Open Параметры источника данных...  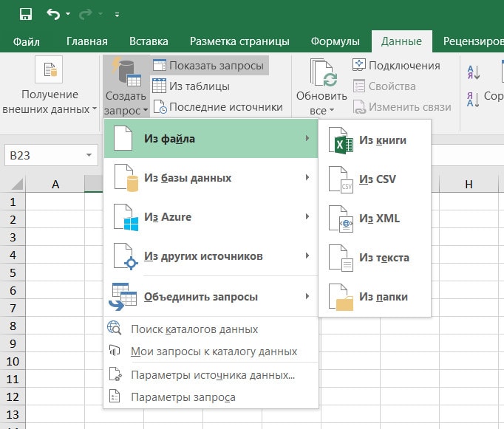coord(211,375)
